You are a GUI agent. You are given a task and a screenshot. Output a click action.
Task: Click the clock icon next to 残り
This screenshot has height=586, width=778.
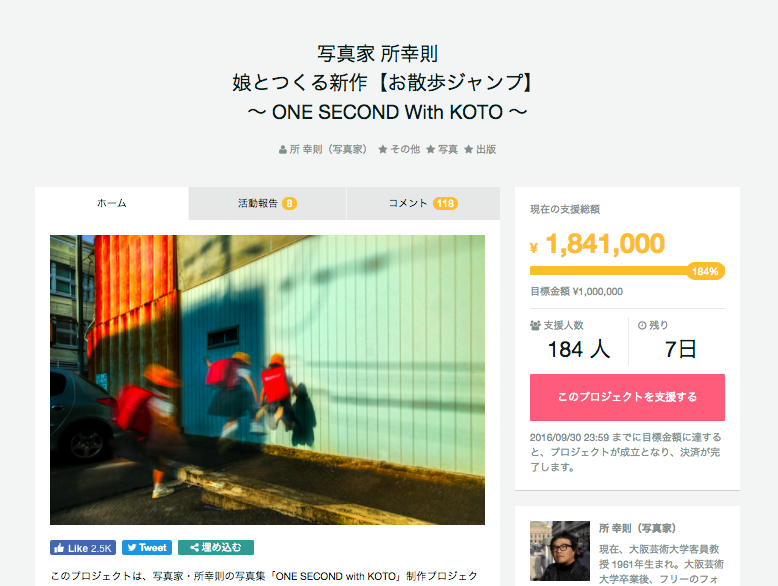642,326
